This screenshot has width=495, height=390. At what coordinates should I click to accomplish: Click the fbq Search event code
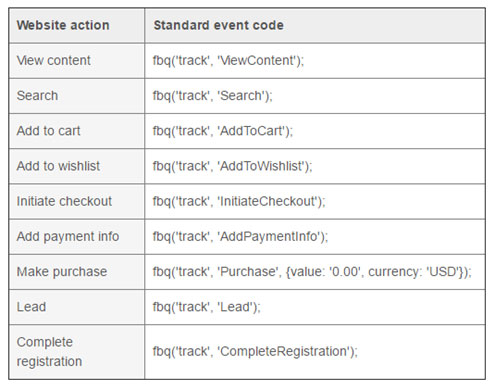(x=212, y=96)
